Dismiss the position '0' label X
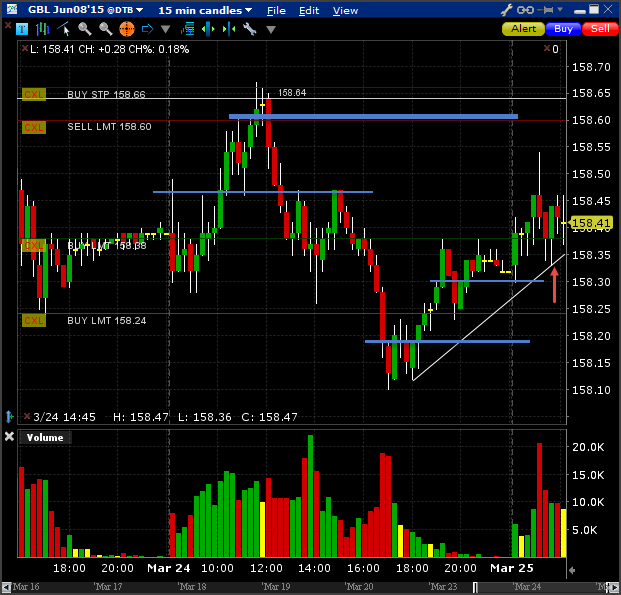Viewport: 621px width, 595px height. [547, 48]
